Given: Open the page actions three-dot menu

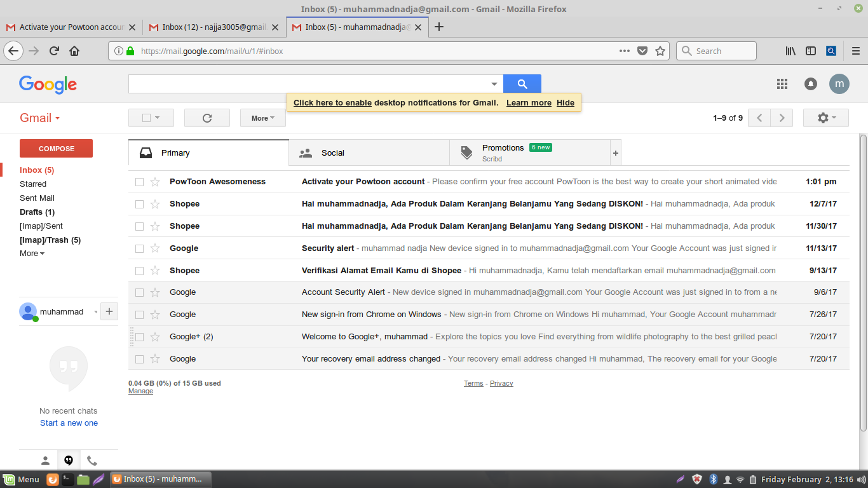Looking at the screenshot, I should pos(625,51).
